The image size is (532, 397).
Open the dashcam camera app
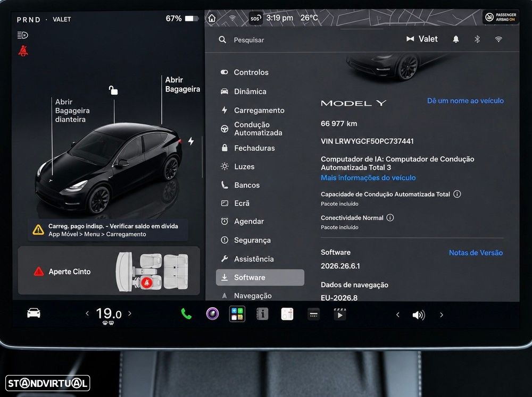(212, 314)
